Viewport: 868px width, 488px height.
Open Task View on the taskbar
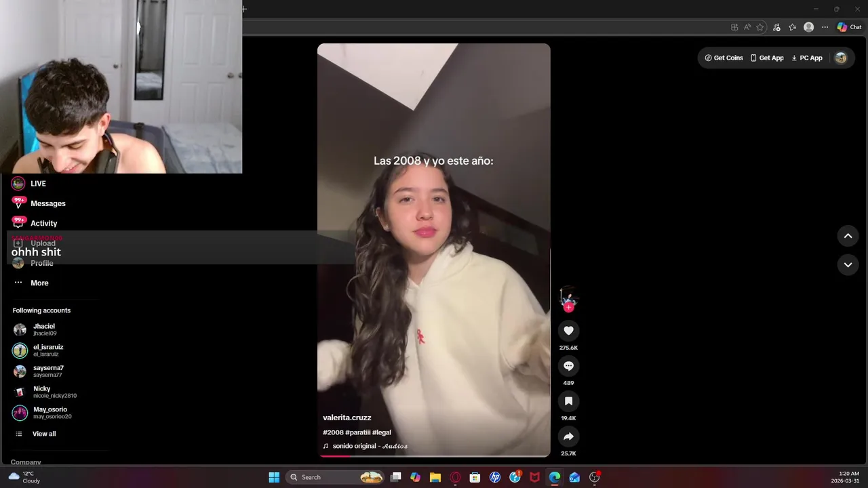(x=396, y=477)
